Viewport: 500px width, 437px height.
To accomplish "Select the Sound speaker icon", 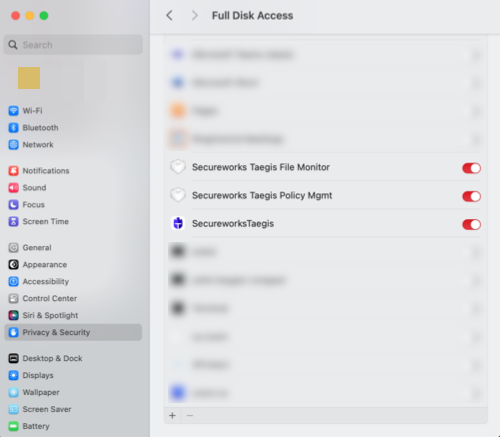I will pyautogui.click(x=13, y=188).
